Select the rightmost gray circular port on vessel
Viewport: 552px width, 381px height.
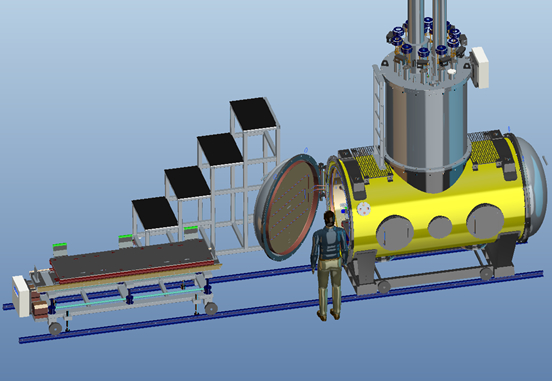485,221
